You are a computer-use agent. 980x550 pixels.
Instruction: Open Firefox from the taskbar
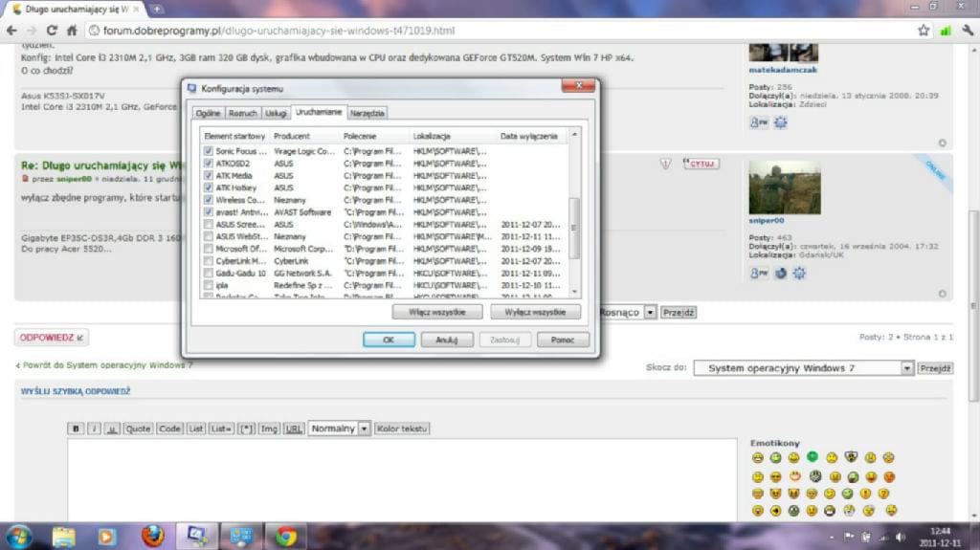coord(152,536)
